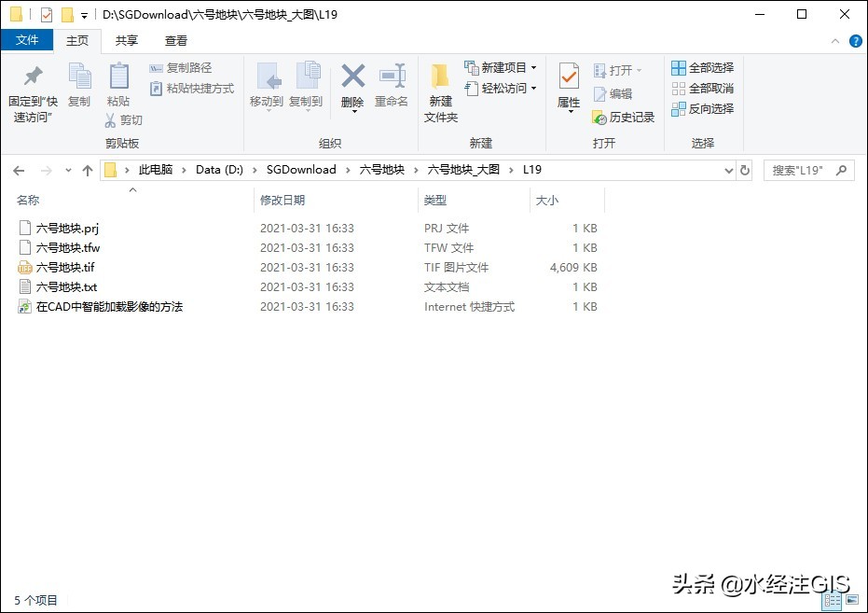Image resolution: width=868 pixels, height=613 pixels.
Task: Click the Help question mark icon
Action: (855, 41)
